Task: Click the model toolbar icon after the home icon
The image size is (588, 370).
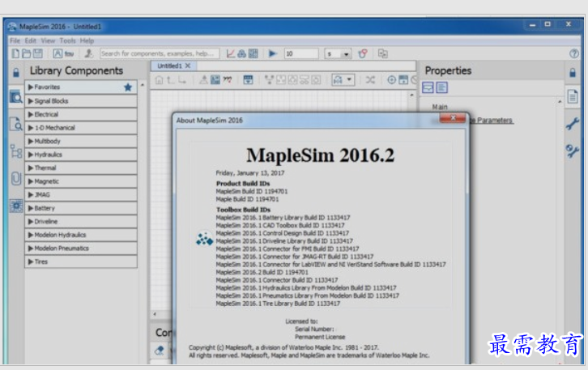Action: 171,80
